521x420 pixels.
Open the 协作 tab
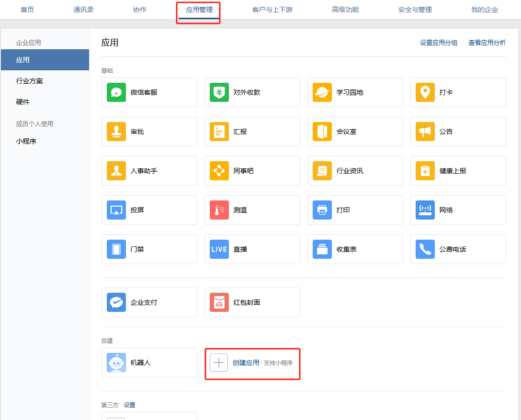pos(139,10)
